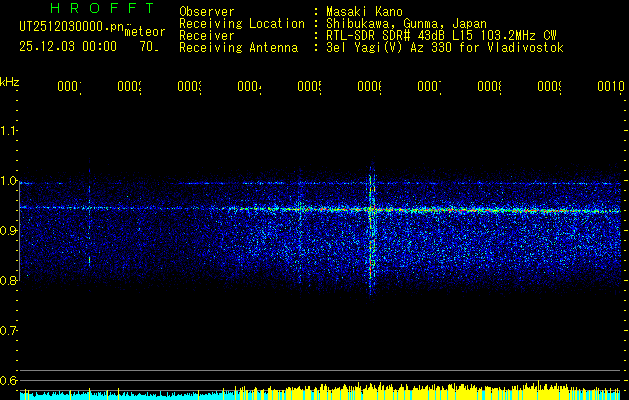Image resolution: width=629 pixels, height=400 pixels.
Task: Click the 0006 time axis label
Action: (x=369, y=86)
